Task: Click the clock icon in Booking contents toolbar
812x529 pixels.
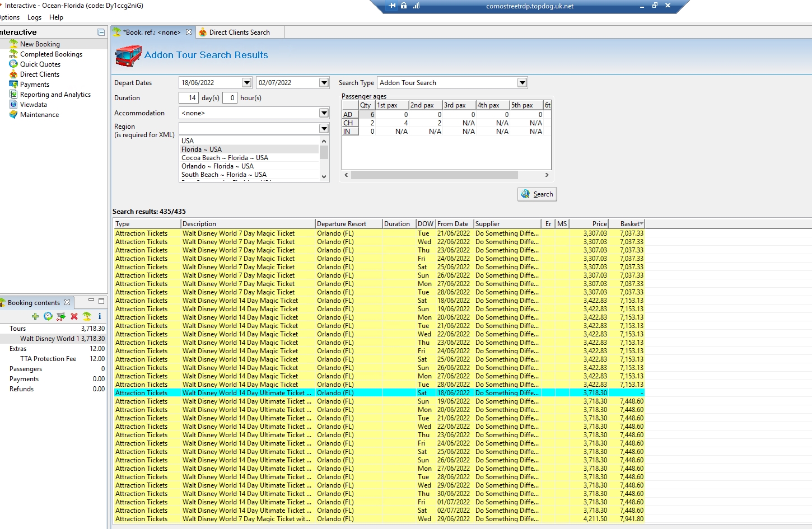Action: pyautogui.click(x=48, y=316)
